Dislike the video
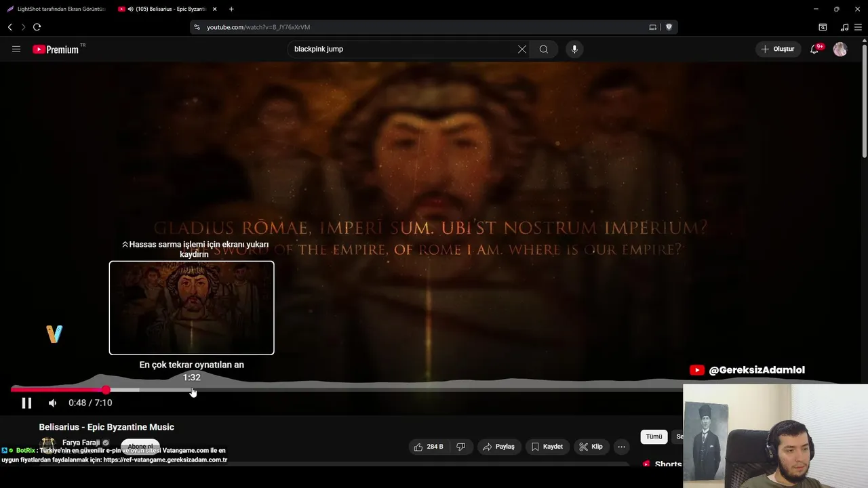Viewport: 868px width, 488px height. point(461,447)
